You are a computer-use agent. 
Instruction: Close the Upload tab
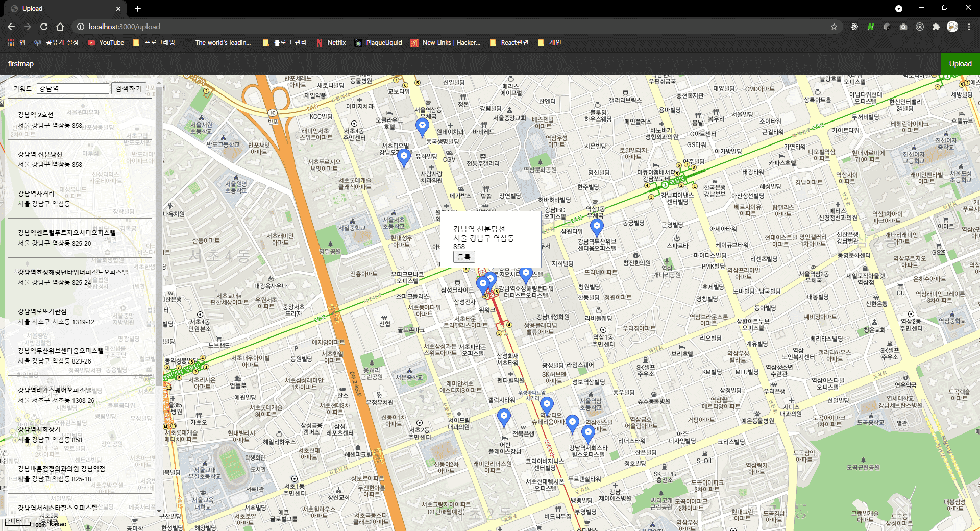(118, 9)
